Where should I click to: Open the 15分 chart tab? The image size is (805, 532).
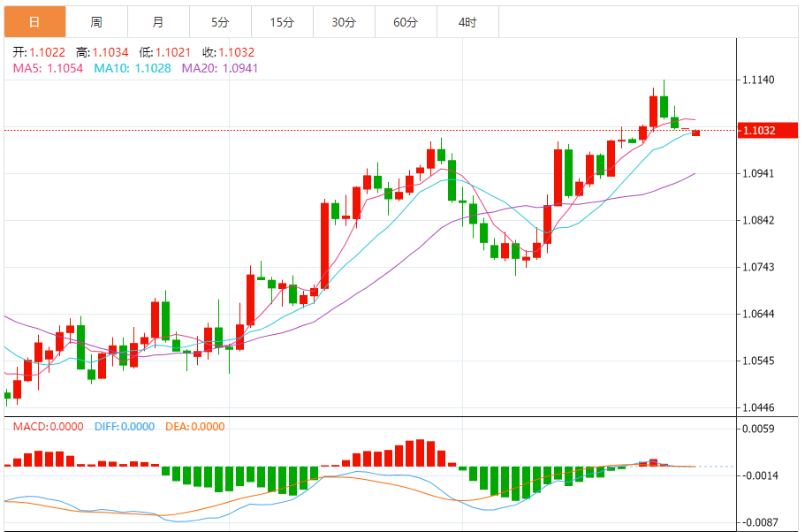tap(282, 22)
